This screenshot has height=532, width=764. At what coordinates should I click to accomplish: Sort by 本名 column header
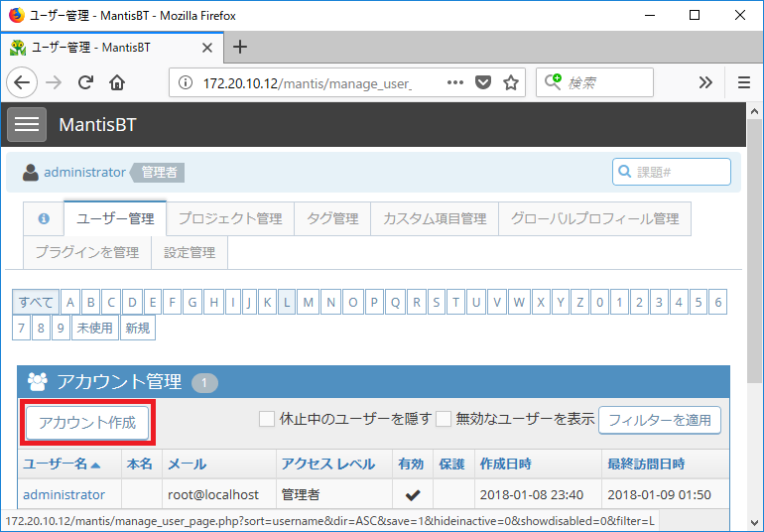(x=139, y=464)
